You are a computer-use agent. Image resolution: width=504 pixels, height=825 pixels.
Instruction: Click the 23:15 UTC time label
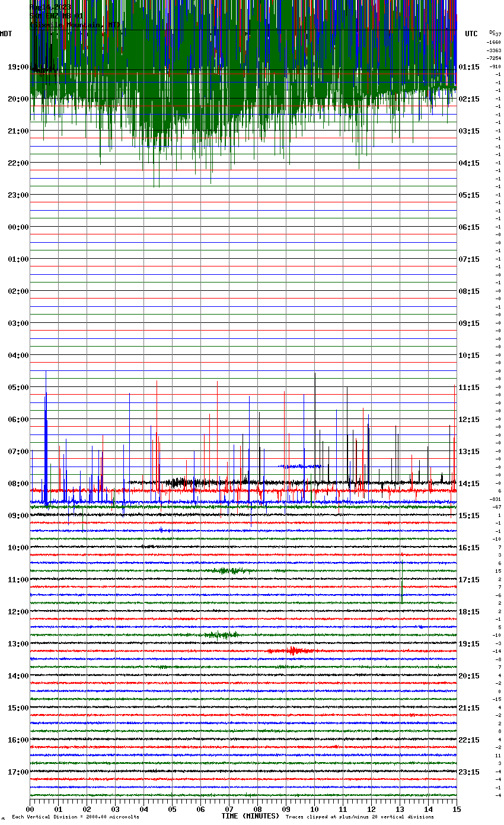[x=468, y=772]
